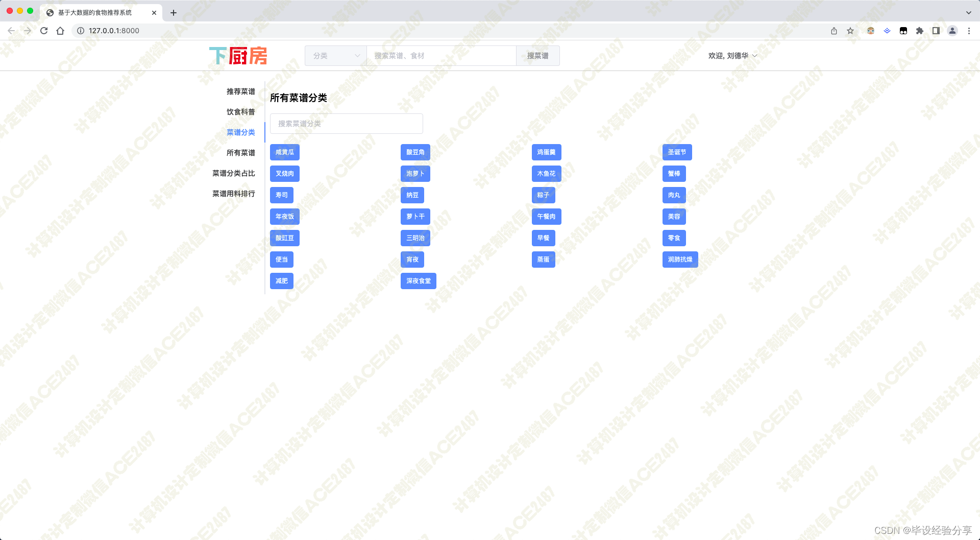Open a new browser tab

click(174, 13)
